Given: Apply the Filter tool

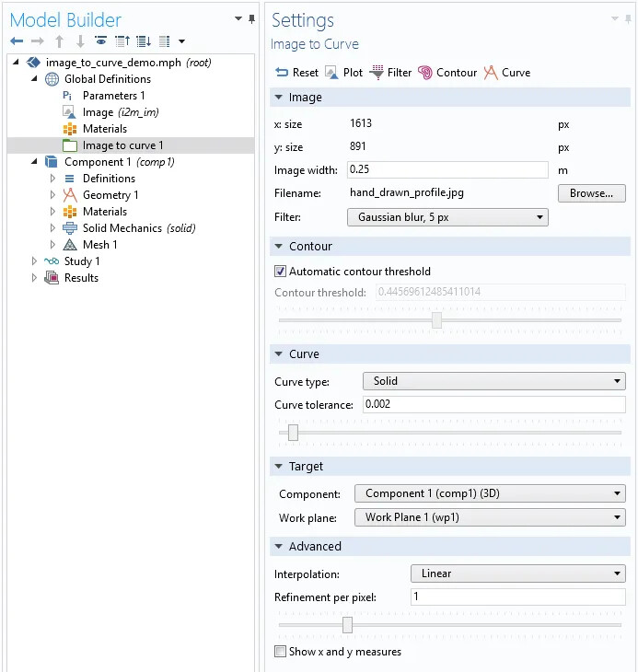Looking at the screenshot, I should tap(377, 73).
